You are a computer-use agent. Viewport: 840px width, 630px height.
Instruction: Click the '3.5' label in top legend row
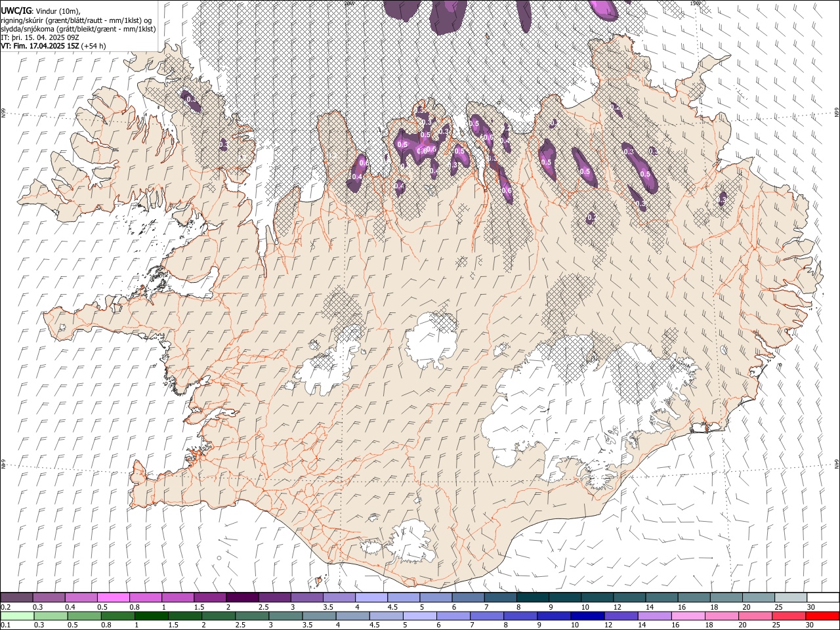(x=327, y=607)
